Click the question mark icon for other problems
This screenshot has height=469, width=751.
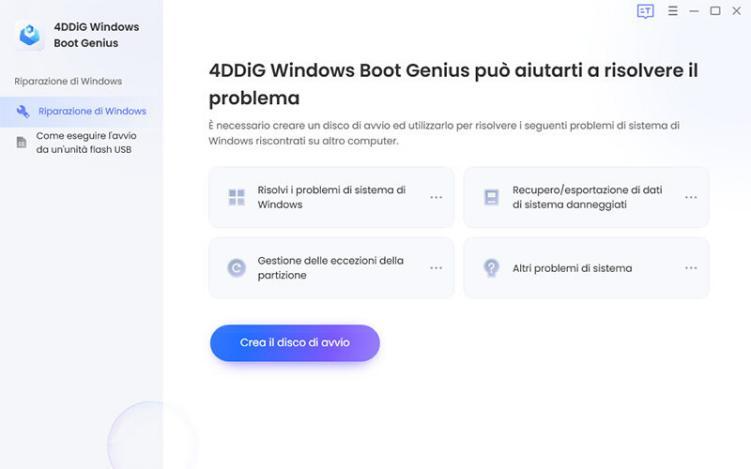click(x=491, y=268)
